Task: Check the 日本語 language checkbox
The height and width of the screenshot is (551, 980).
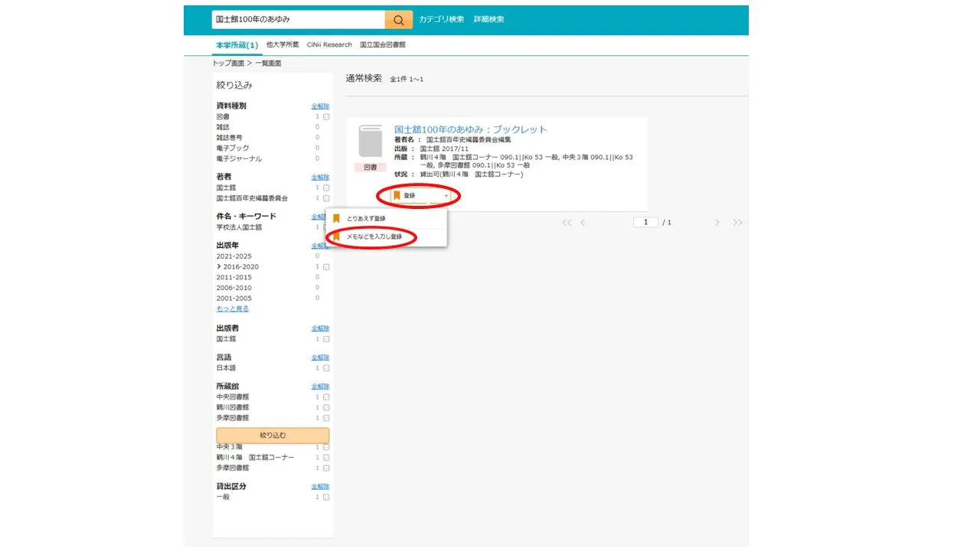Action: (x=326, y=368)
